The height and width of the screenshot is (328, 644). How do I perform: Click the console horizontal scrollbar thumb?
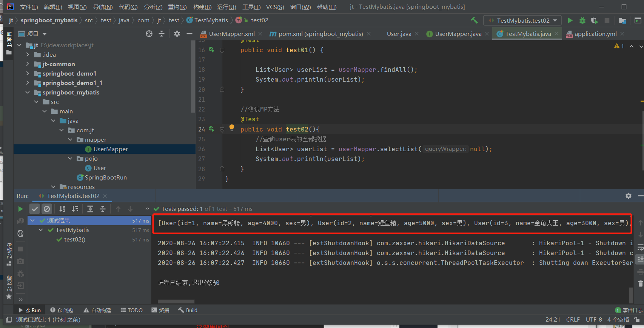[176, 302]
